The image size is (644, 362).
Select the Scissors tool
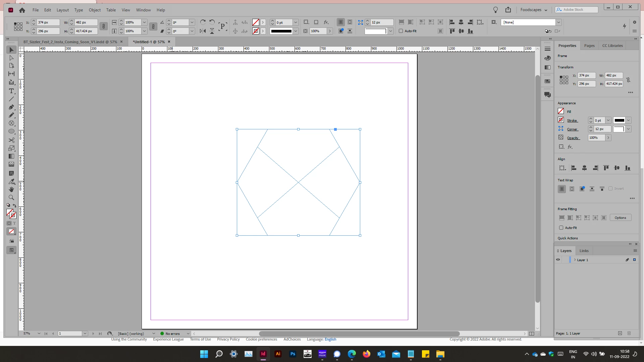(x=11, y=140)
